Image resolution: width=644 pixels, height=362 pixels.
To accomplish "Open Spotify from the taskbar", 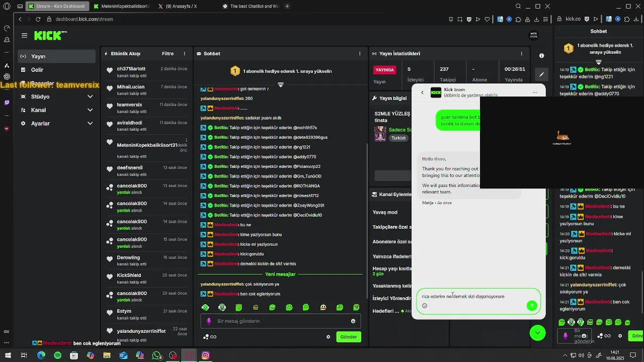I will coord(57,355).
